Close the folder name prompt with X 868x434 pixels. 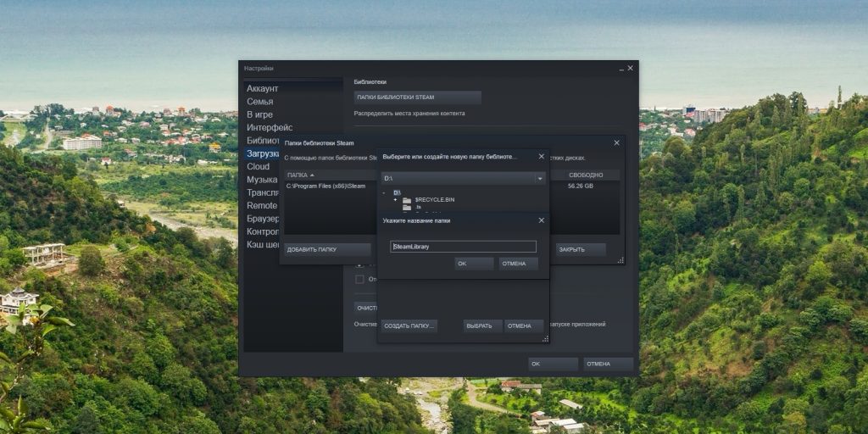coord(542,220)
